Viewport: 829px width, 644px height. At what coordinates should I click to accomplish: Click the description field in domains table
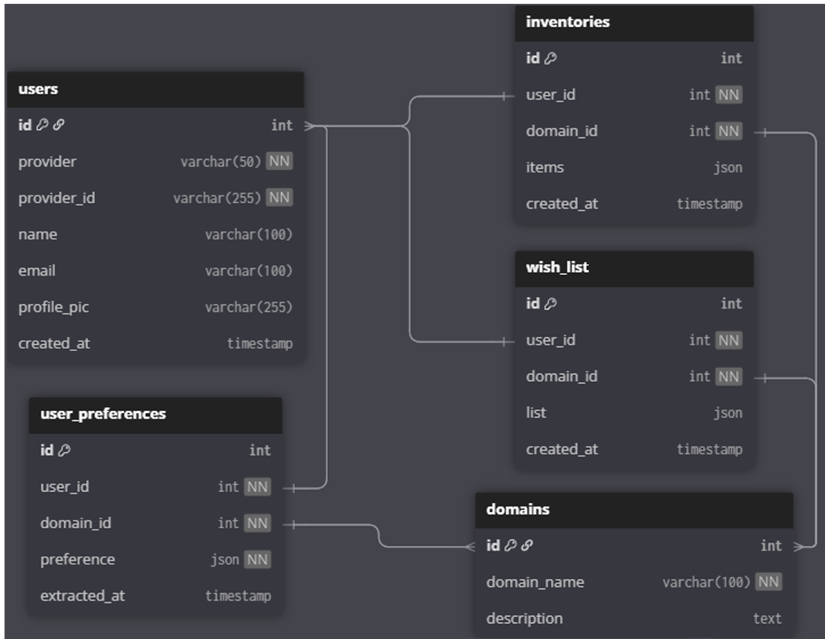tap(524, 618)
